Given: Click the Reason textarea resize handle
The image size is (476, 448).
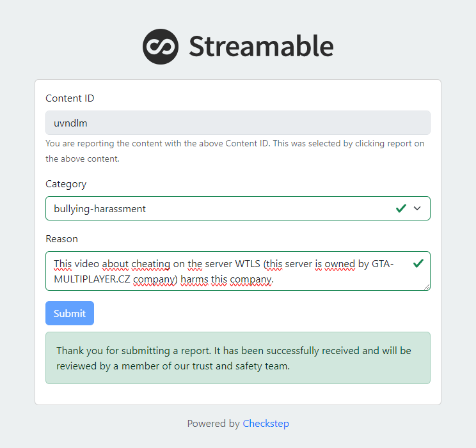Looking at the screenshot, I should click(427, 287).
